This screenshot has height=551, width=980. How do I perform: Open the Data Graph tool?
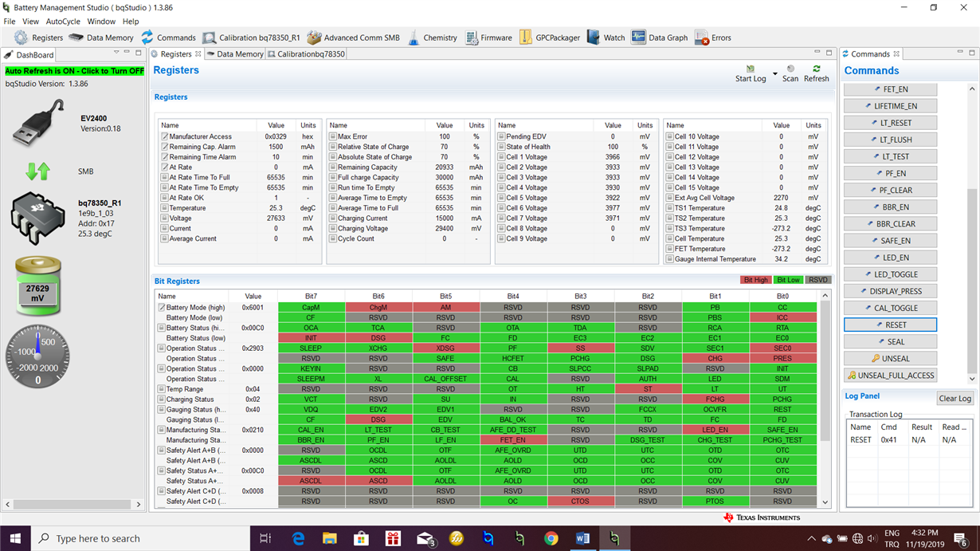(x=659, y=37)
